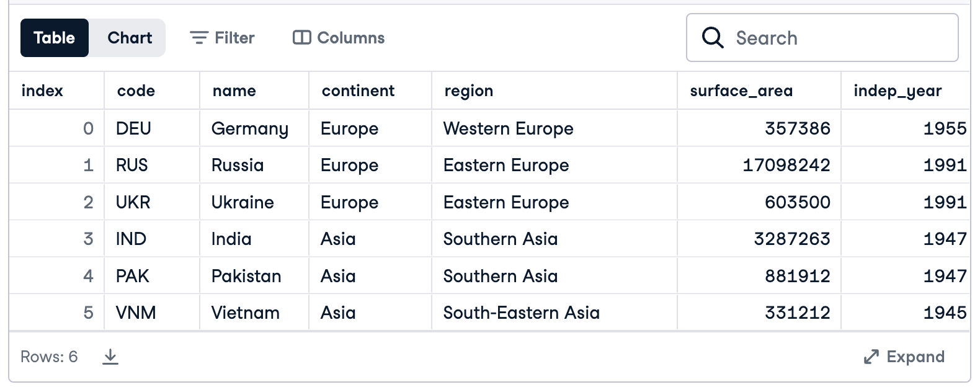
Task: Click the Columns layout icon
Action: [301, 38]
